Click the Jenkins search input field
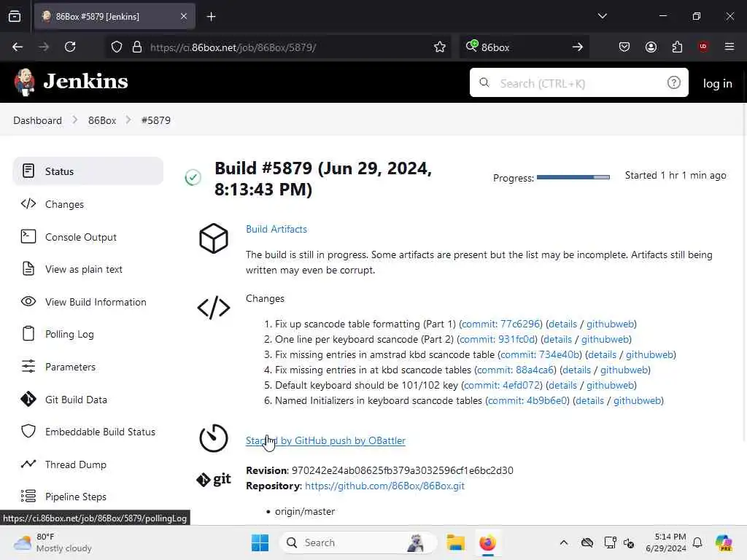Image resolution: width=747 pixels, height=560 pixels. [578, 82]
